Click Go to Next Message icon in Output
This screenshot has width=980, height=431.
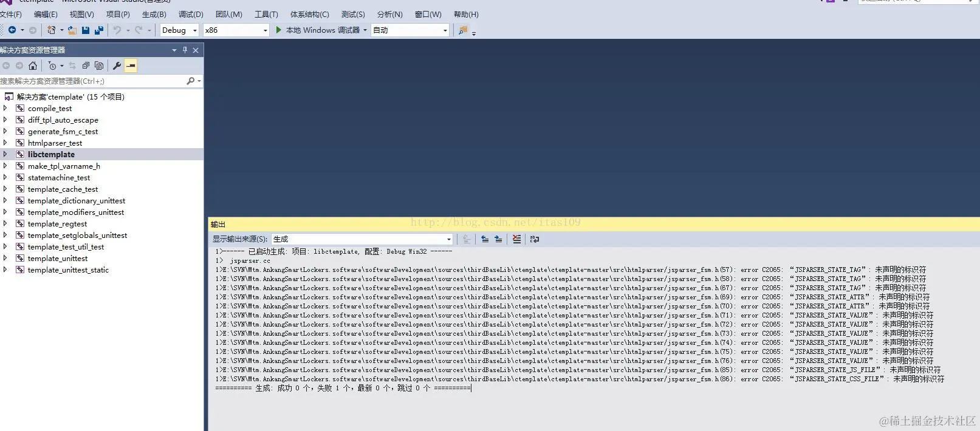click(x=498, y=239)
